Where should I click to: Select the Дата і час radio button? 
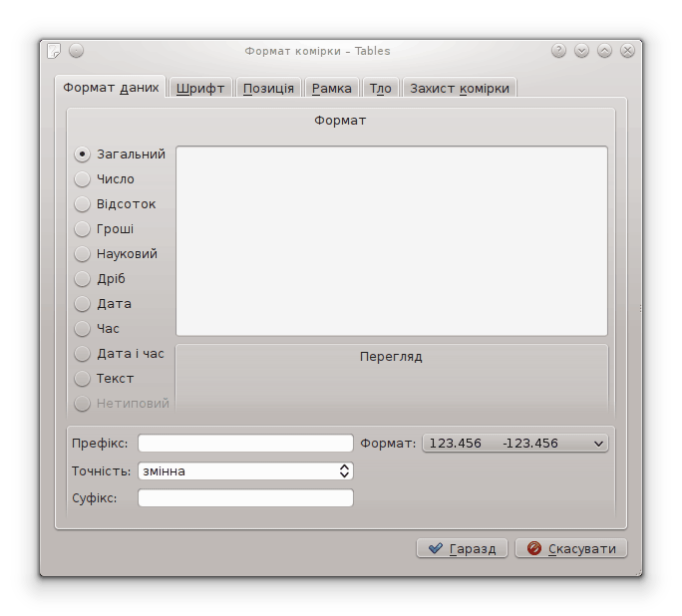tap(83, 354)
